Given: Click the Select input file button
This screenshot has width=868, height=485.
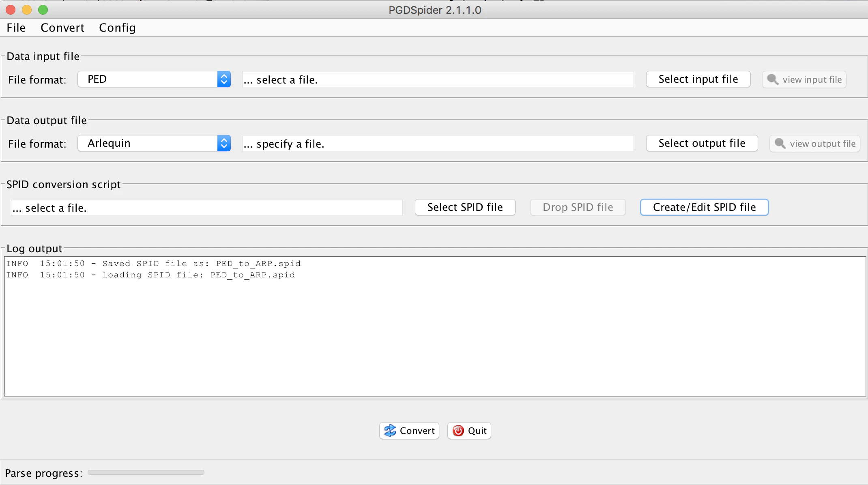Looking at the screenshot, I should click(x=698, y=79).
